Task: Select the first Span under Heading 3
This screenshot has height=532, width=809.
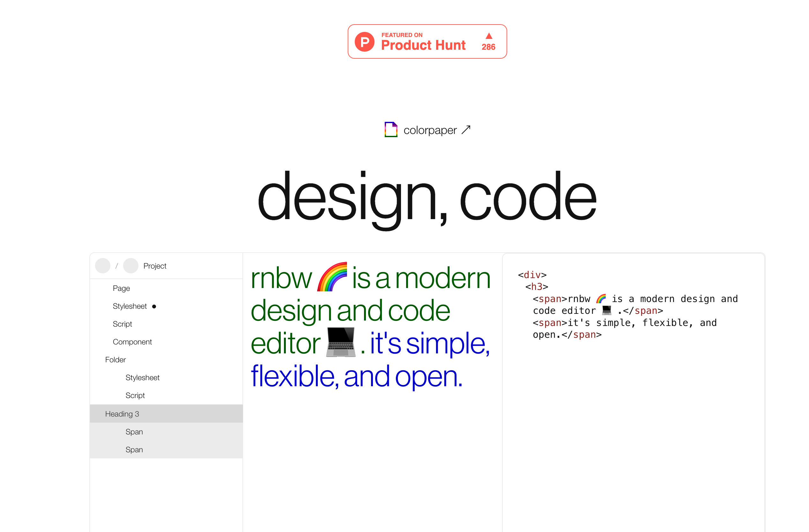Action: click(x=166, y=432)
